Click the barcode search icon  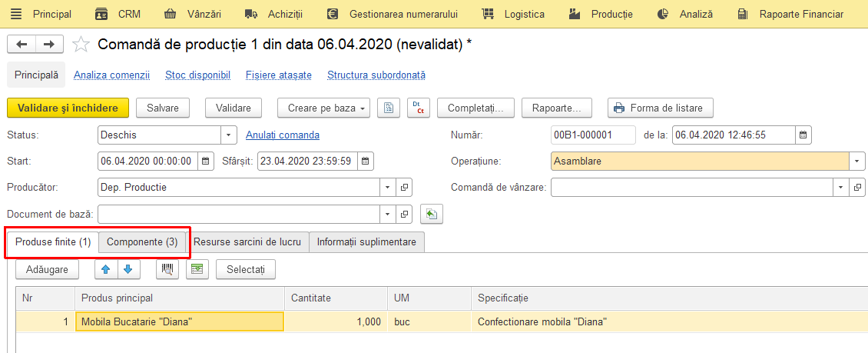(x=167, y=270)
